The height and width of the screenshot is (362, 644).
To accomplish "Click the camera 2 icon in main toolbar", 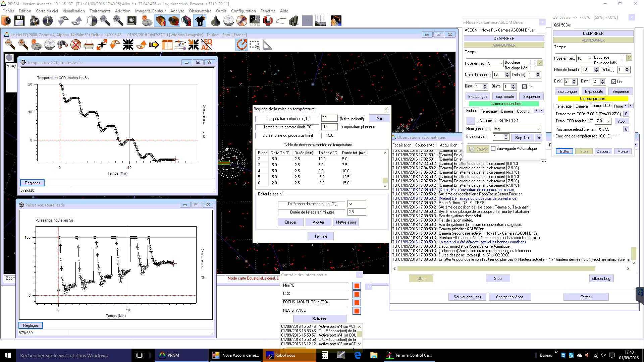I will click(173, 21).
